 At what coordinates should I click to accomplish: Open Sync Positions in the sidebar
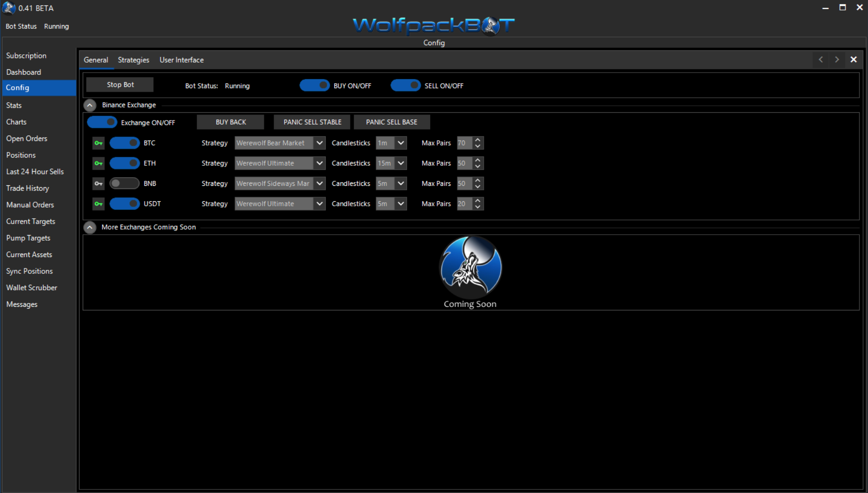tap(29, 271)
